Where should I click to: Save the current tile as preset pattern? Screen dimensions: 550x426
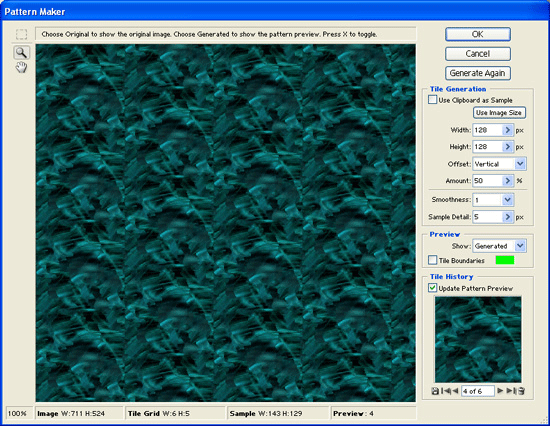click(435, 391)
